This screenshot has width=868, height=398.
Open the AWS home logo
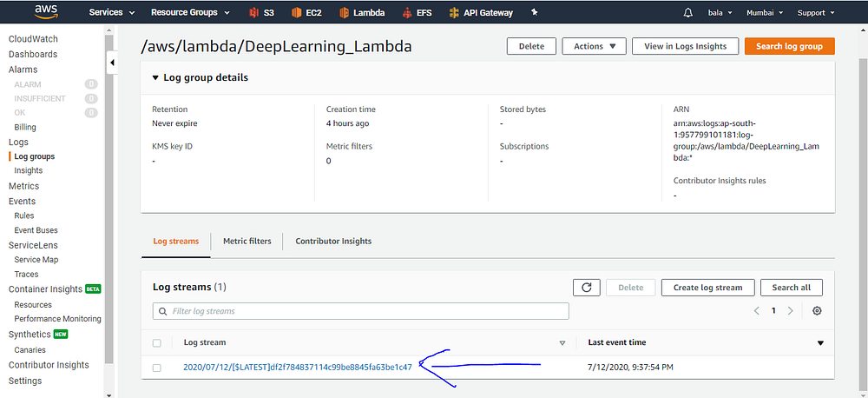[46, 11]
